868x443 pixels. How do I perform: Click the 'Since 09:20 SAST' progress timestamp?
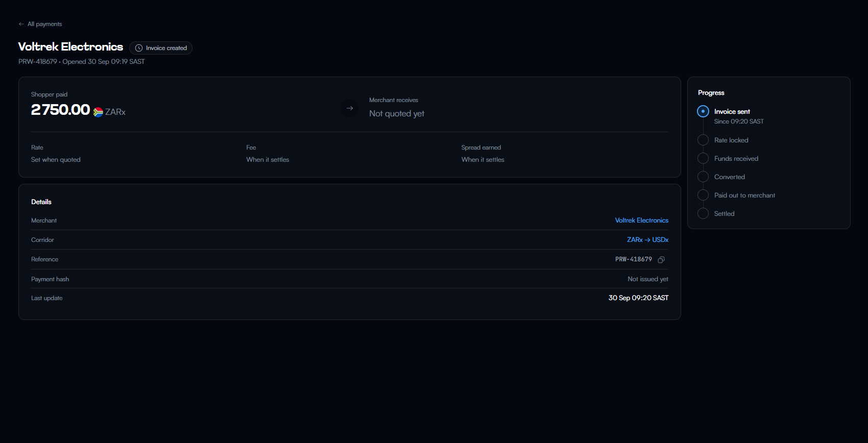pyautogui.click(x=739, y=121)
